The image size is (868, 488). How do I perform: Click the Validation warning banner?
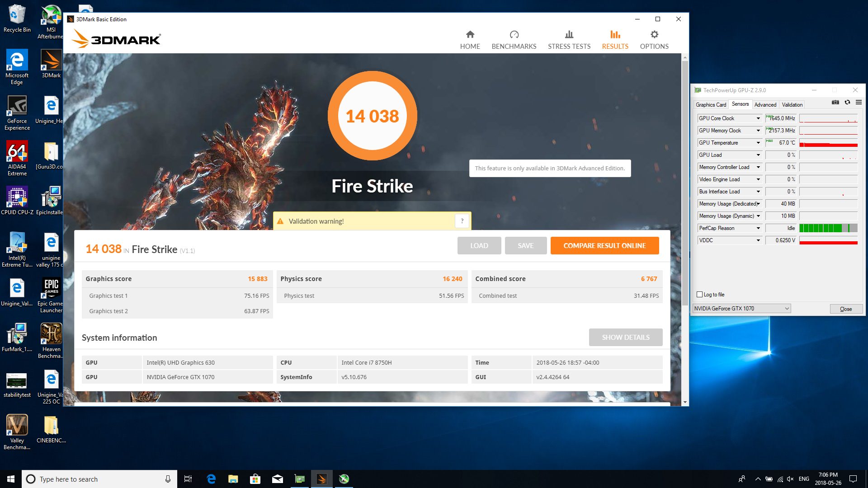372,221
